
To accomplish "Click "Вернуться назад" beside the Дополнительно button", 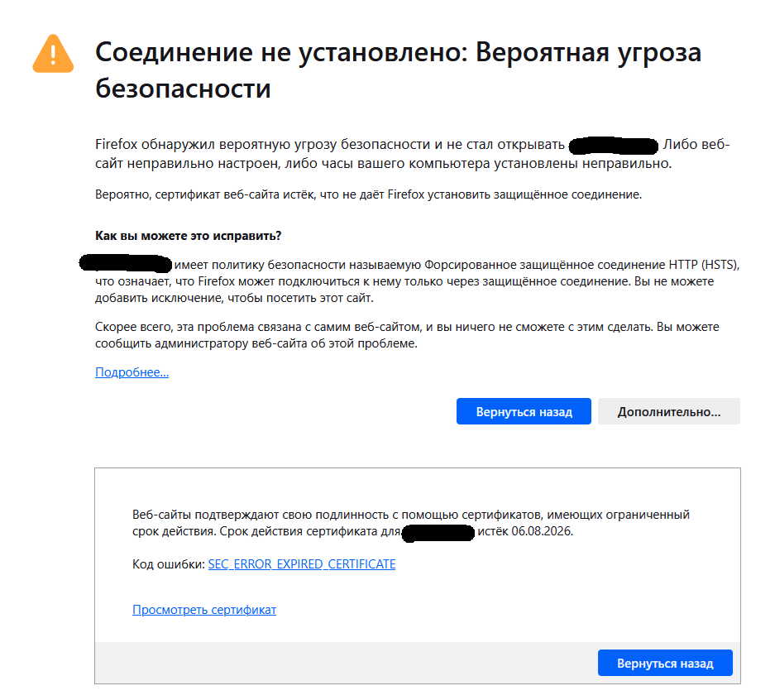I will (524, 412).
